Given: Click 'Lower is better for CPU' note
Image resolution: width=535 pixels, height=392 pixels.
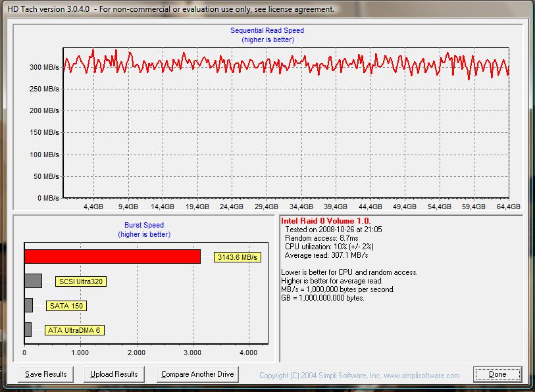Looking at the screenshot, I should click(x=349, y=272).
